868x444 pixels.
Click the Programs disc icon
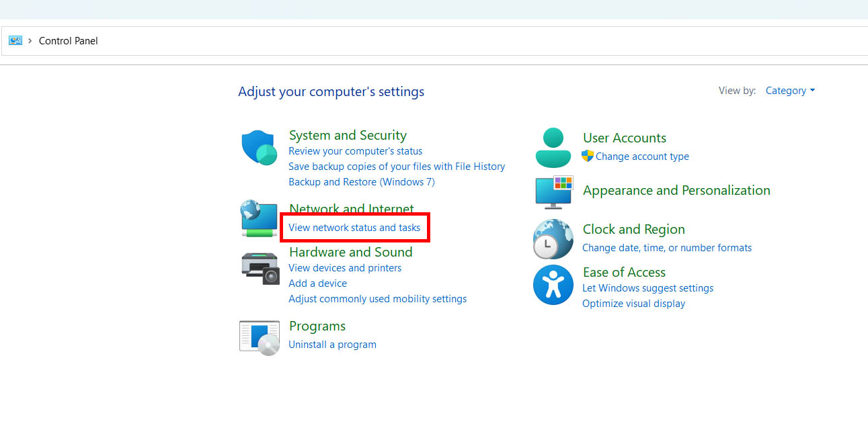tap(260, 338)
